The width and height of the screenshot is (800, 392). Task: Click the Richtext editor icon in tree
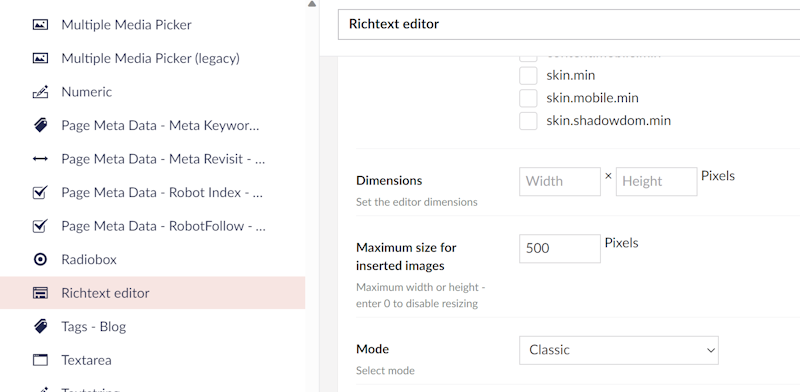pyautogui.click(x=40, y=293)
